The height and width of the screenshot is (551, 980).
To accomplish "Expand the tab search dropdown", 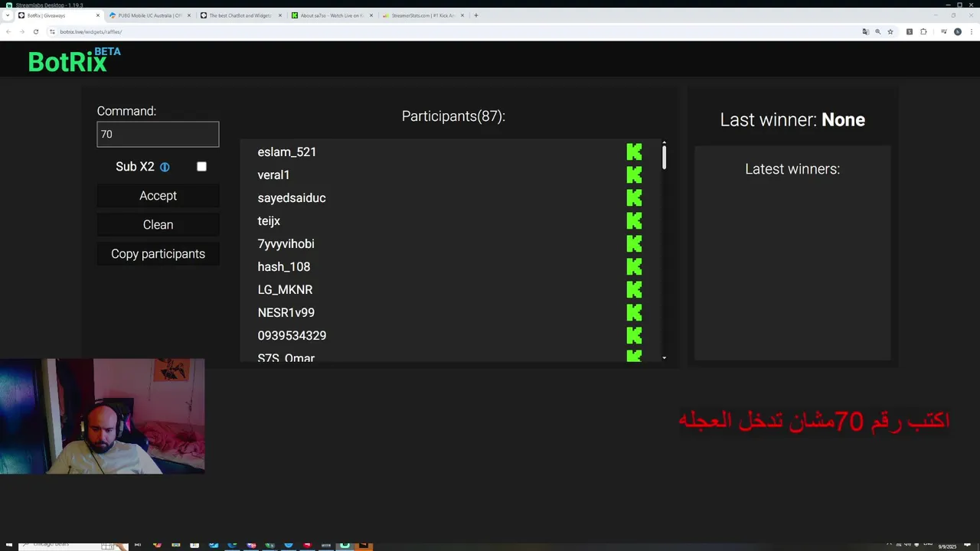I will coord(8,15).
